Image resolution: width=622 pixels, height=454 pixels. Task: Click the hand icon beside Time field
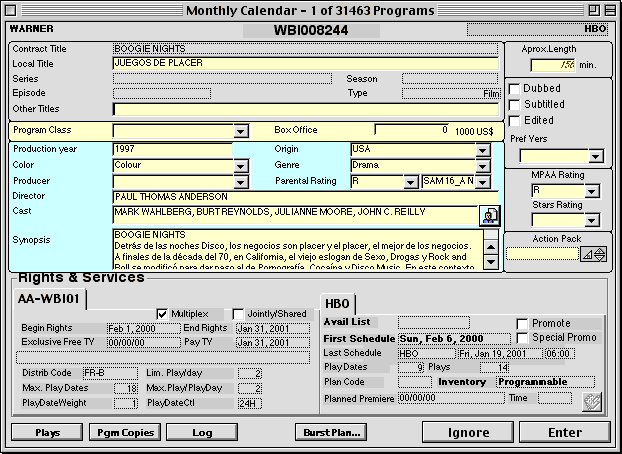(x=591, y=402)
